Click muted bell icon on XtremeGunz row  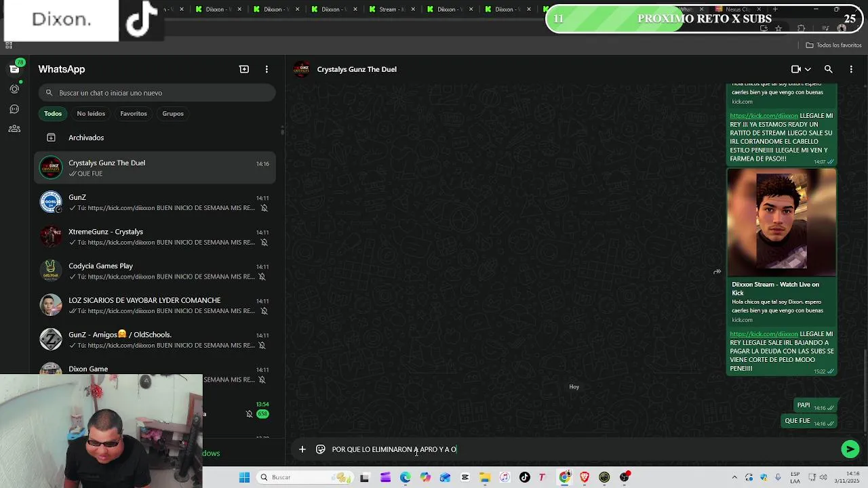tap(264, 242)
